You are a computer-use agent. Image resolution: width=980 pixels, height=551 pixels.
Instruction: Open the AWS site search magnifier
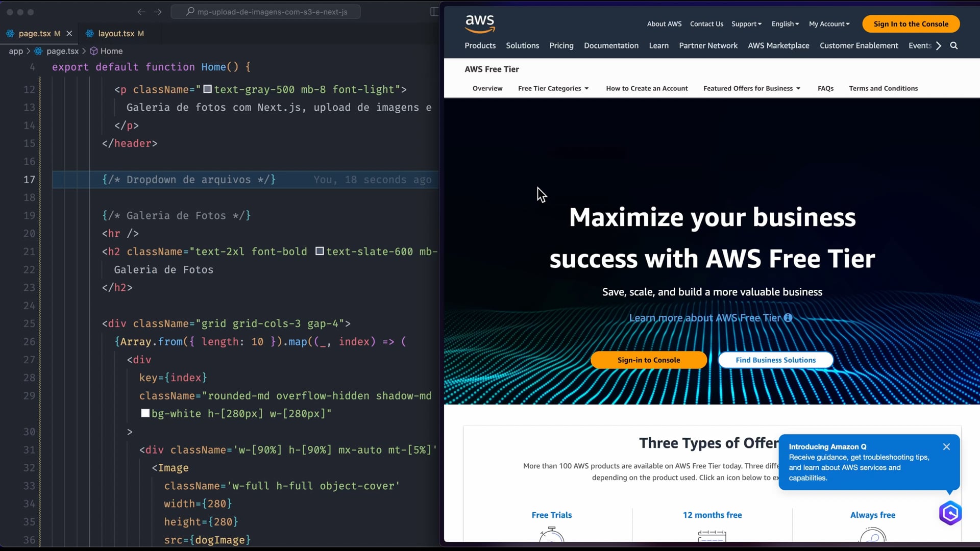point(953,46)
